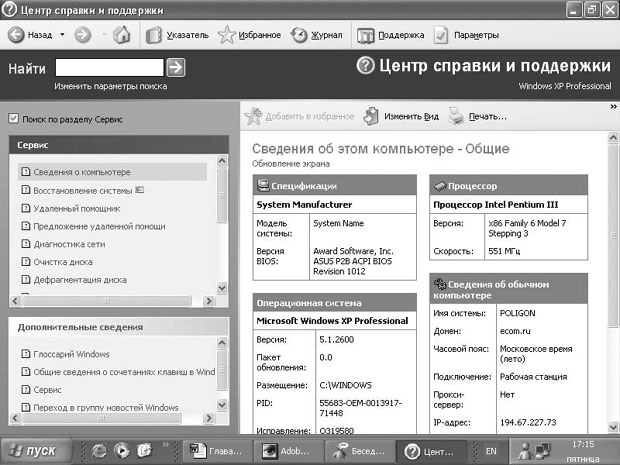Click Изменить вид button
The height and width of the screenshot is (465, 620).
click(x=401, y=116)
